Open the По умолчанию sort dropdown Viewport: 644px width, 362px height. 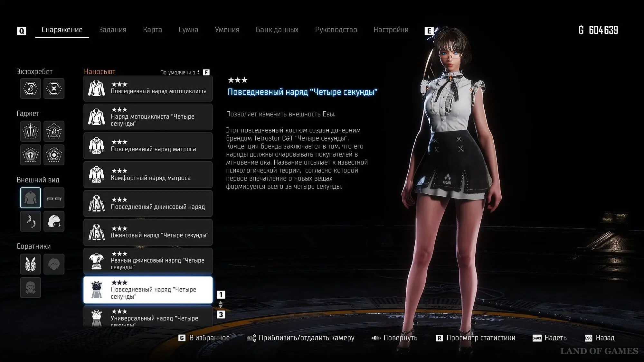[x=180, y=72]
